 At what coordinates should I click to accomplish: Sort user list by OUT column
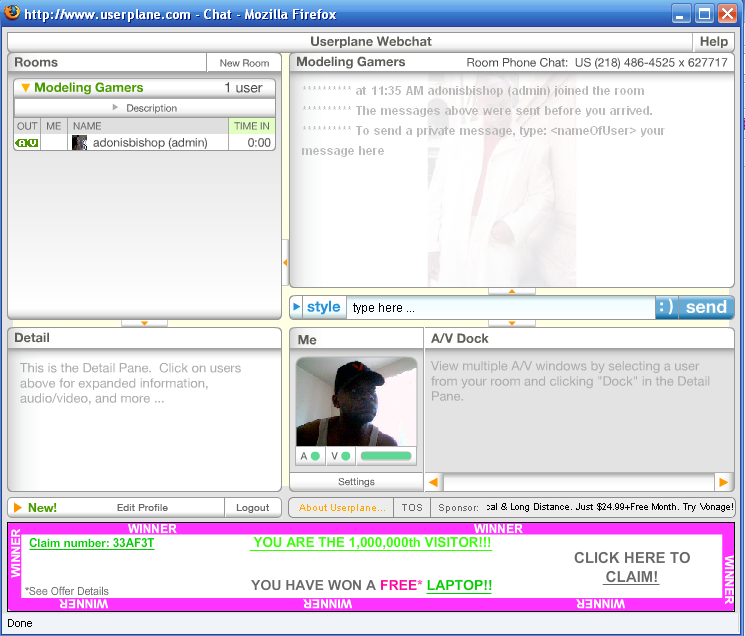[27, 126]
